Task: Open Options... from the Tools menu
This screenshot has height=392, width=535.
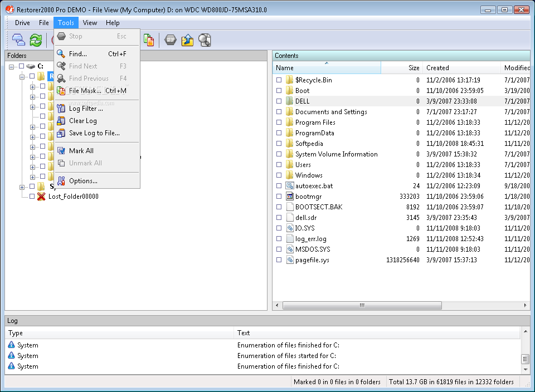Action: (x=97, y=180)
